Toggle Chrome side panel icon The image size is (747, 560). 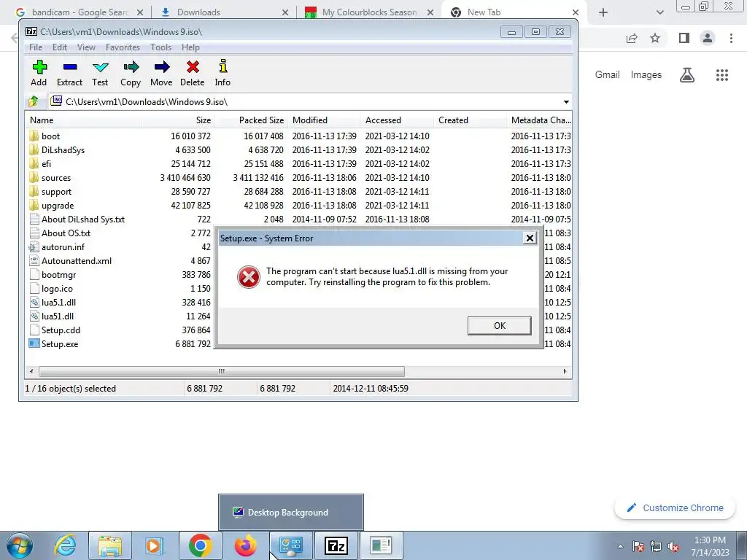click(x=684, y=38)
